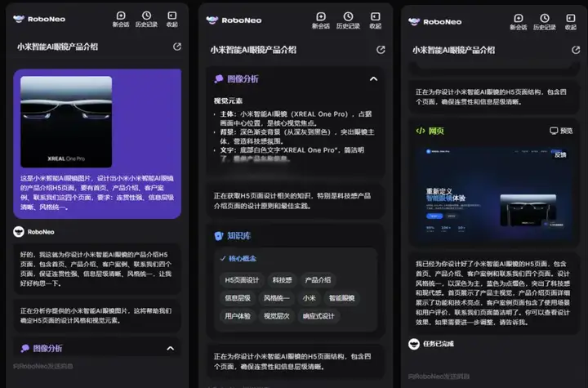Open generated webpage thumbnail
The image size is (588, 388).
[x=494, y=193]
